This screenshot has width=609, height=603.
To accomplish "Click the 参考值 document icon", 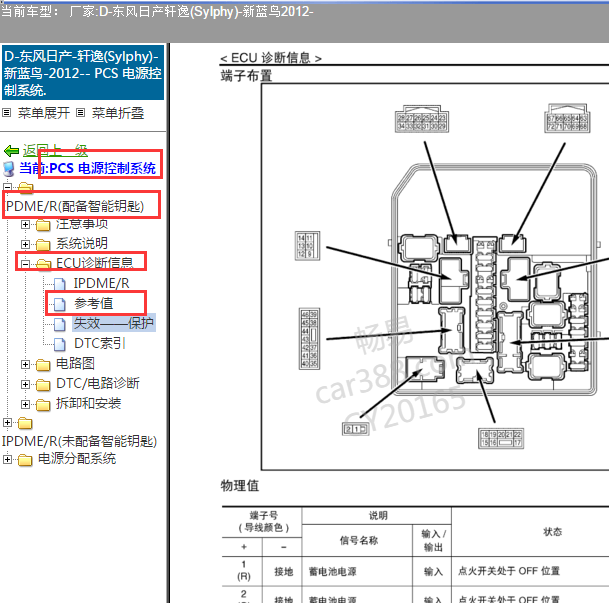I will pyautogui.click(x=59, y=304).
